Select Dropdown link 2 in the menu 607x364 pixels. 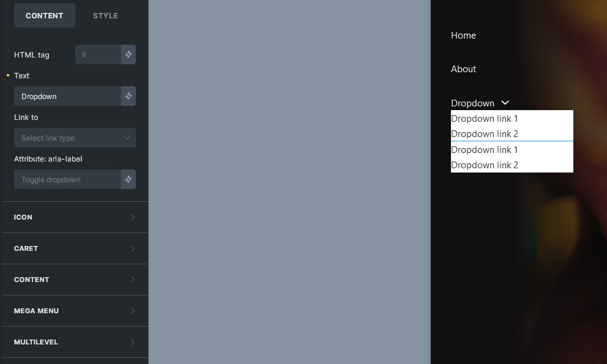[484, 133]
